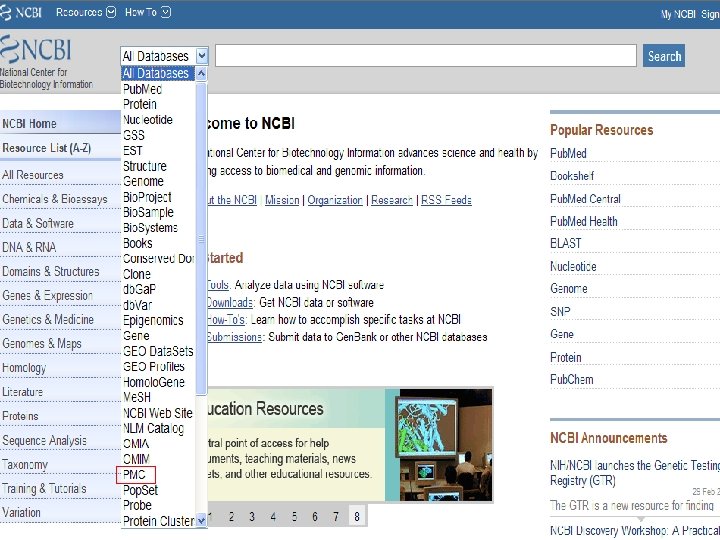The width and height of the screenshot is (720, 540).
Task: Select Structure in the database list
Action: (145, 166)
